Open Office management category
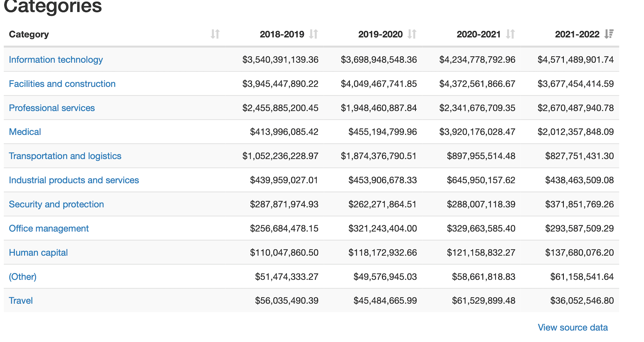 [x=49, y=228]
